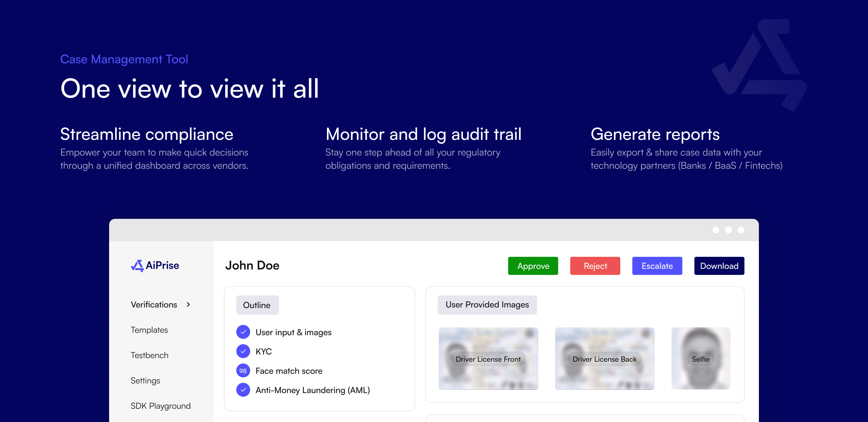Approve the John Doe case
The height and width of the screenshot is (422, 868).
click(533, 266)
